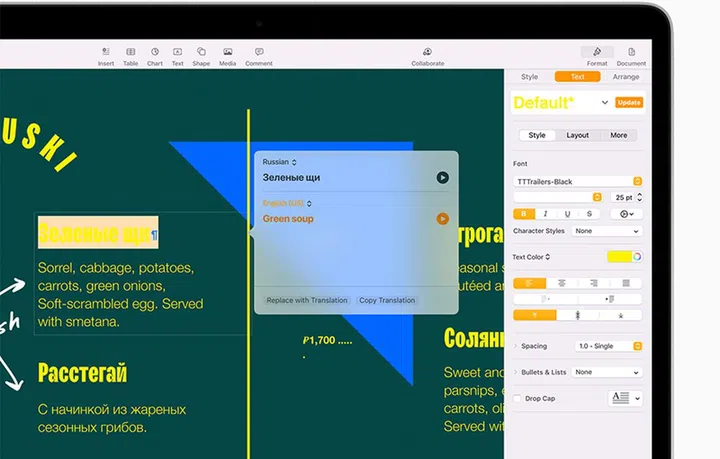Click the Table toolbar icon
The height and width of the screenshot is (459, 720).
tap(131, 55)
